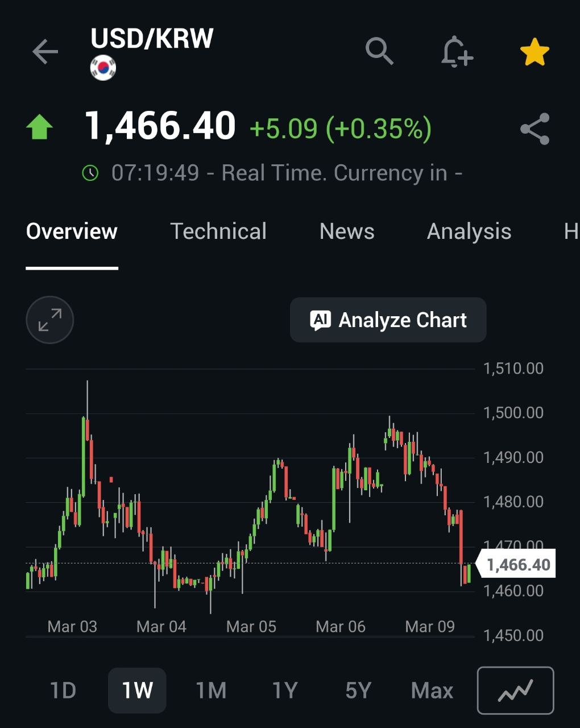
Task: Open the Technical tab
Action: (x=218, y=231)
